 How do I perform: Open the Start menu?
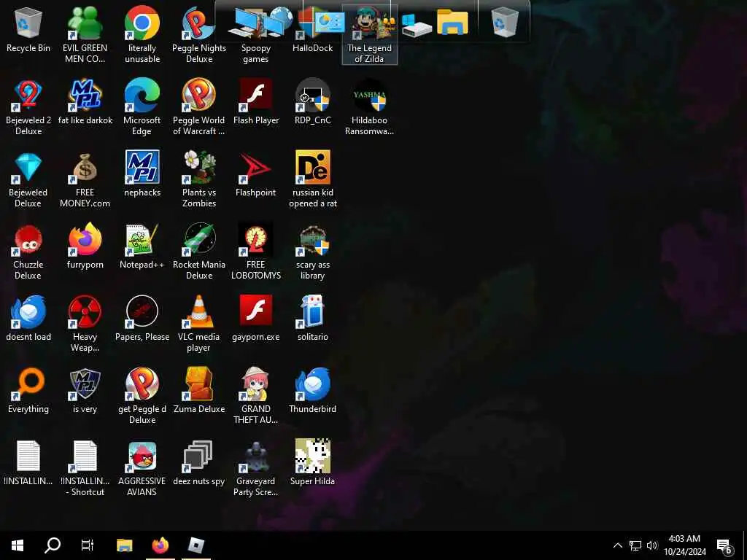coord(18,545)
